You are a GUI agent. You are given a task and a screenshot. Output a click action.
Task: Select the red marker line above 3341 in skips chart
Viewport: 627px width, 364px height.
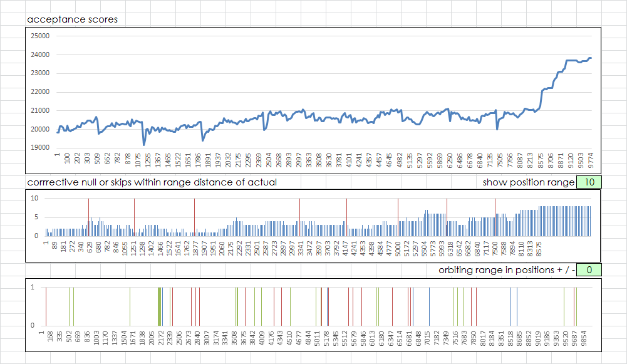pos(299,217)
